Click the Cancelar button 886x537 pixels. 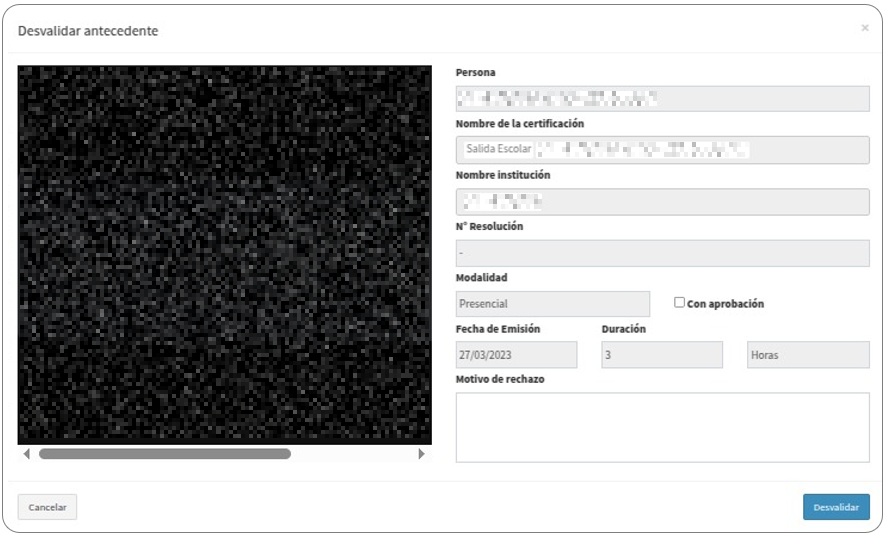[47, 507]
